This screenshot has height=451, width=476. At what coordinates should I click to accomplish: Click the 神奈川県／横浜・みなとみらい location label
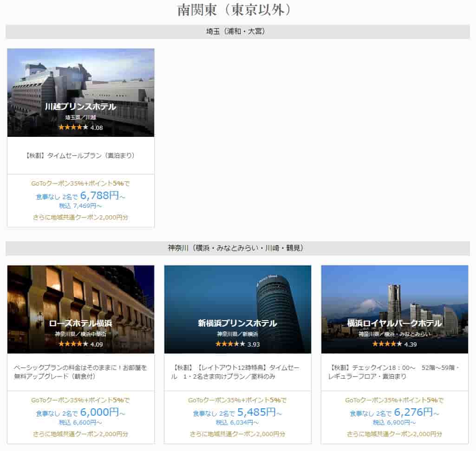click(394, 334)
